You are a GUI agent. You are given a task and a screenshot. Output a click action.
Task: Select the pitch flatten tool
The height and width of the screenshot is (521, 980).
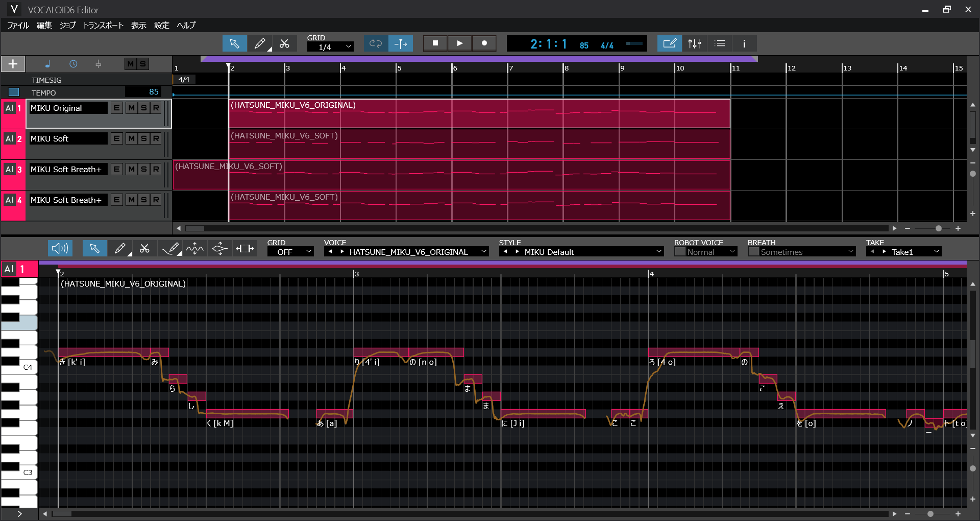pyautogui.click(x=219, y=248)
